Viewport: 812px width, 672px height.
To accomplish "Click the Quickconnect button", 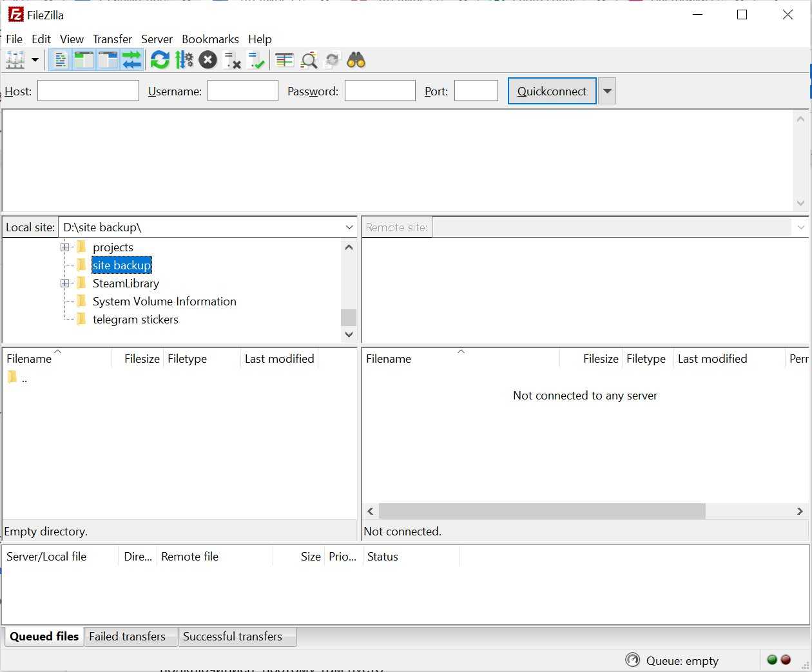I will pyautogui.click(x=552, y=91).
